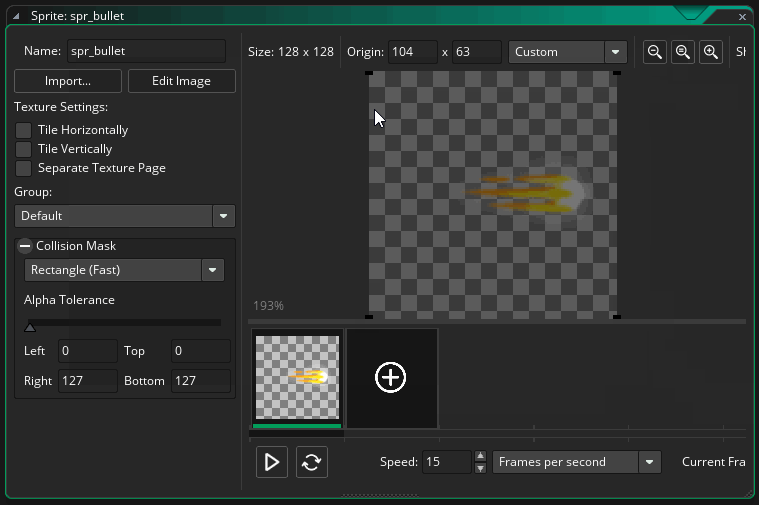This screenshot has height=505, width=759.
Task: Click the Top mask value field
Action: [x=200, y=351]
